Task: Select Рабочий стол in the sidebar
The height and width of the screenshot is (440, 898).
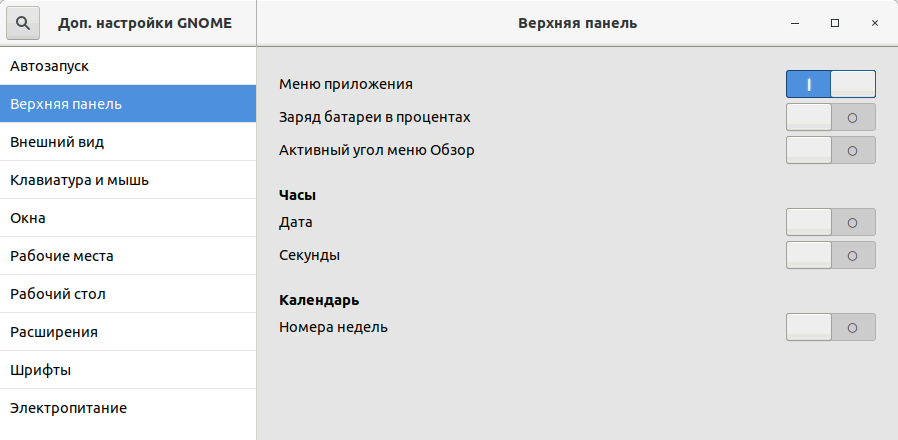Action: point(128,294)
